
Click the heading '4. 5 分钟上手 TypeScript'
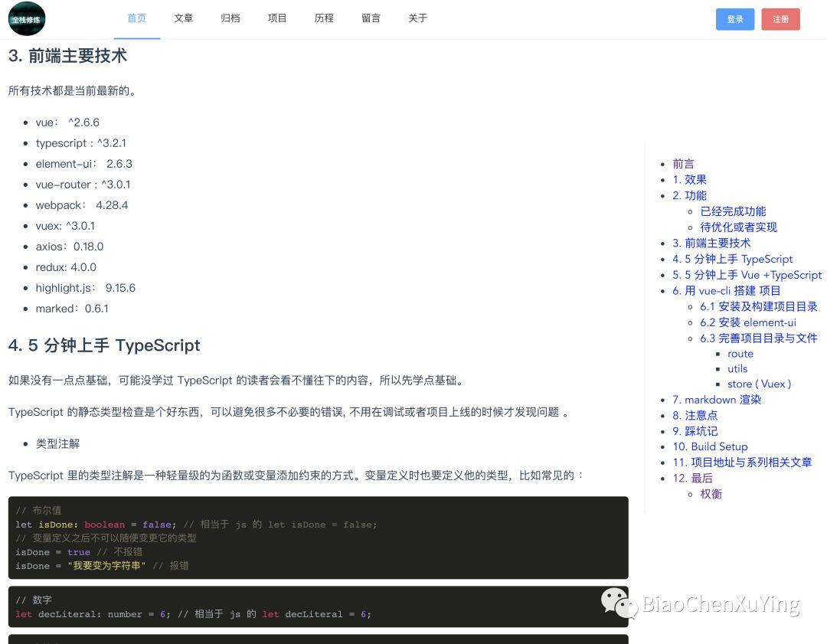pyautogui.click(x=104, y=345)
